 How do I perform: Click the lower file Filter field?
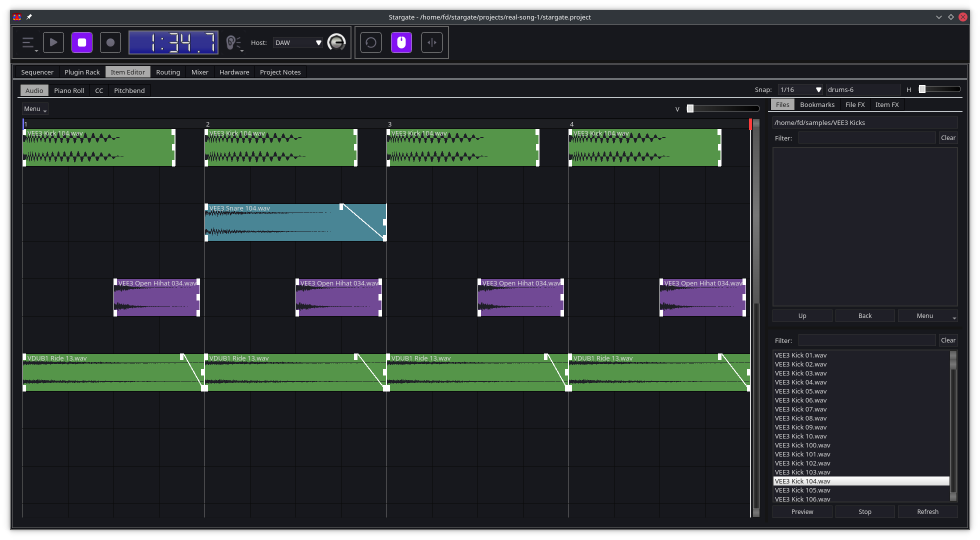(x=866, y=340)
